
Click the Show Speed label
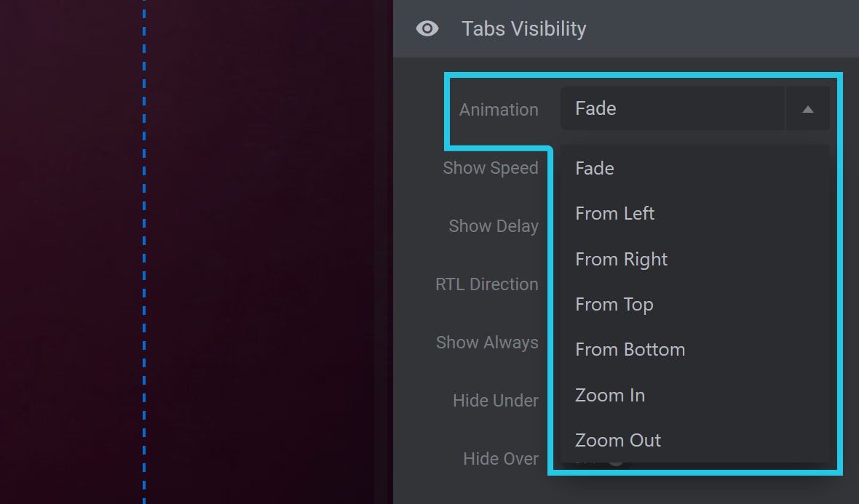(x=491, y=168)
